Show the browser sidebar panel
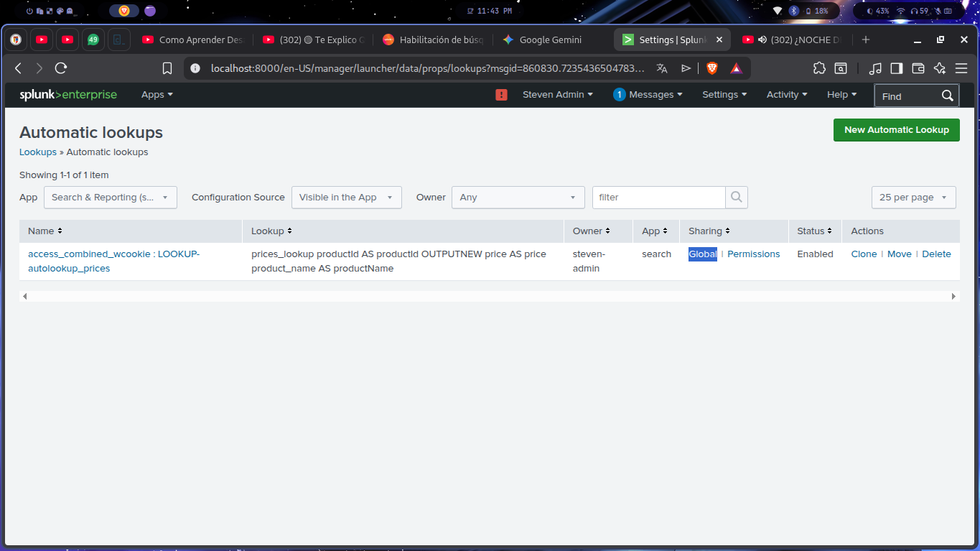The image size is (980, 551). 896,68
